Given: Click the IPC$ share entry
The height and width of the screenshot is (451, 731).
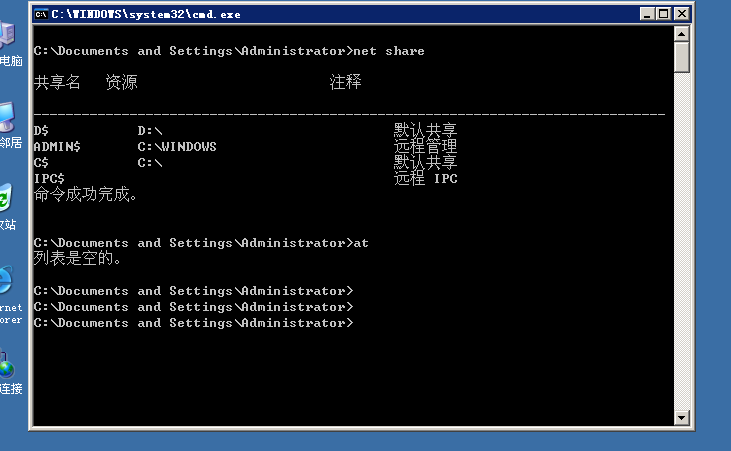Looking at the screenshot, I should tap(49, 179).
